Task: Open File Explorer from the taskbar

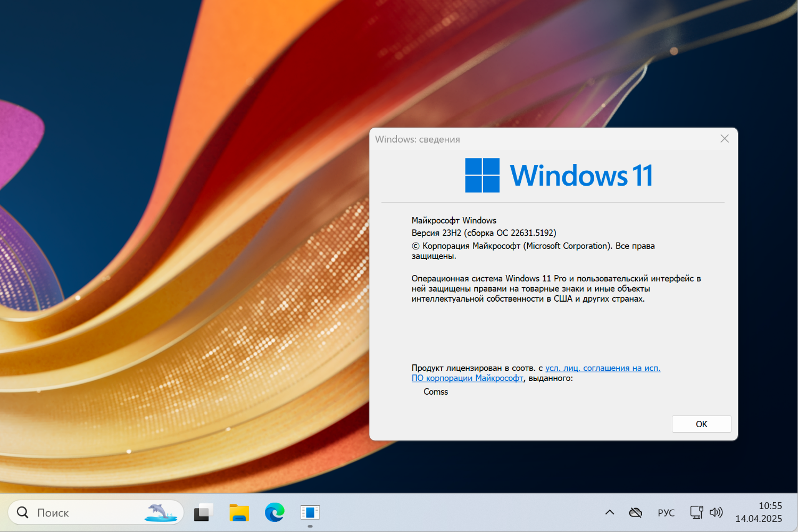Action: tap(239, 512)
